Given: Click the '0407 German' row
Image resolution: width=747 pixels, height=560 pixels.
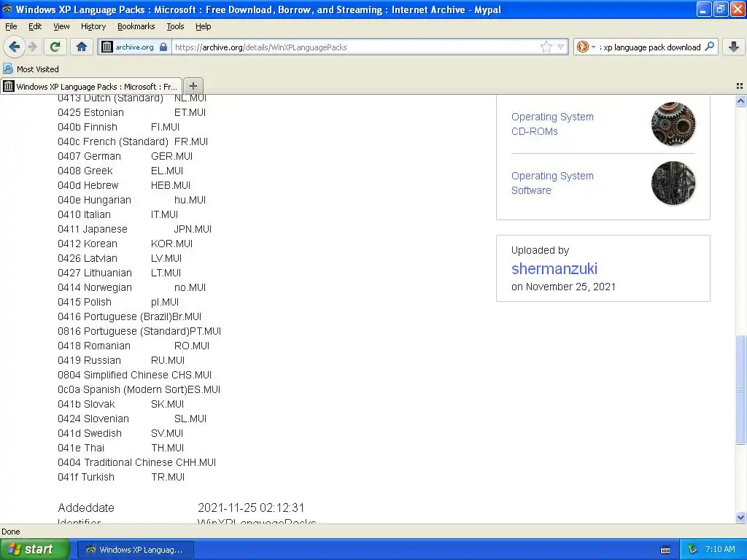Looking at the screenshot, I should [125, 156].
